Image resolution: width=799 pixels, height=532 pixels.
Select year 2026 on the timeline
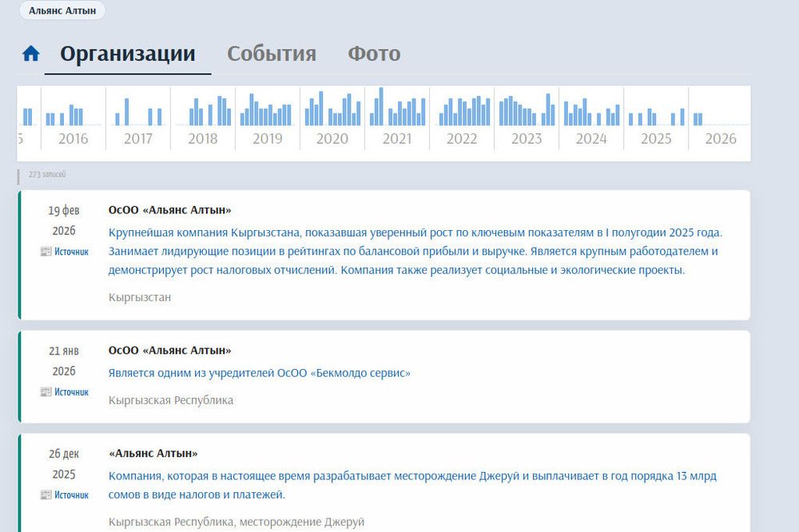point(720,138)
